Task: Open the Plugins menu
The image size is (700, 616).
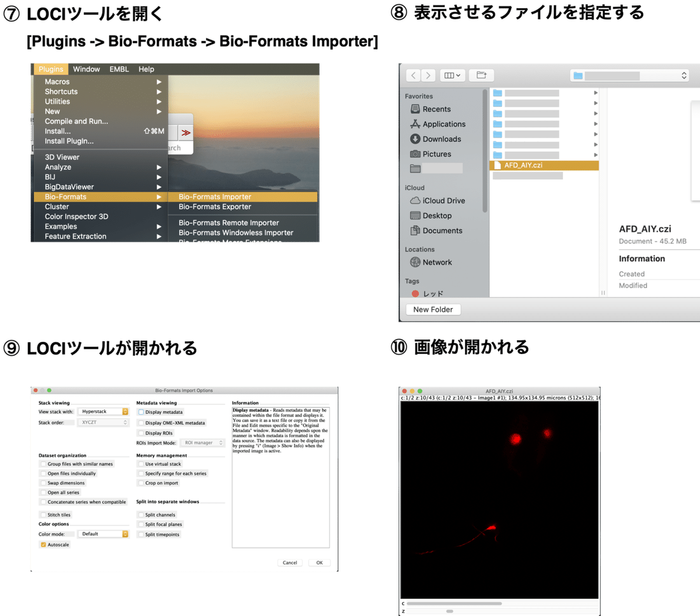Action: 51,69
